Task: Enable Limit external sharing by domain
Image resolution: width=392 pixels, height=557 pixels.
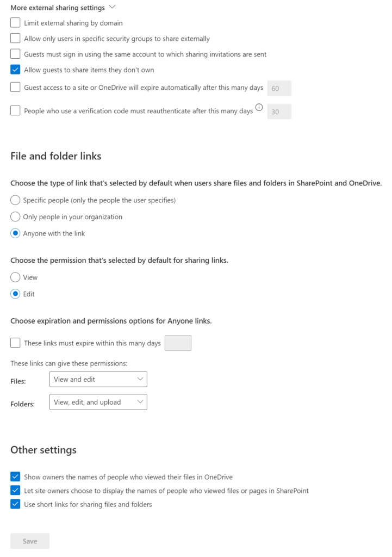Action: [15, 23]
